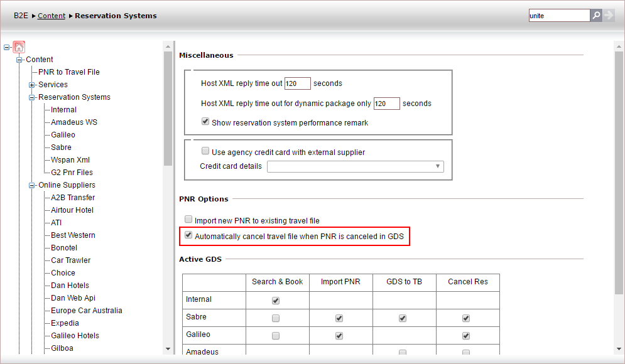Collapse the Content tree node
This screenshot has width=625, height=364.
click(19, 60)
